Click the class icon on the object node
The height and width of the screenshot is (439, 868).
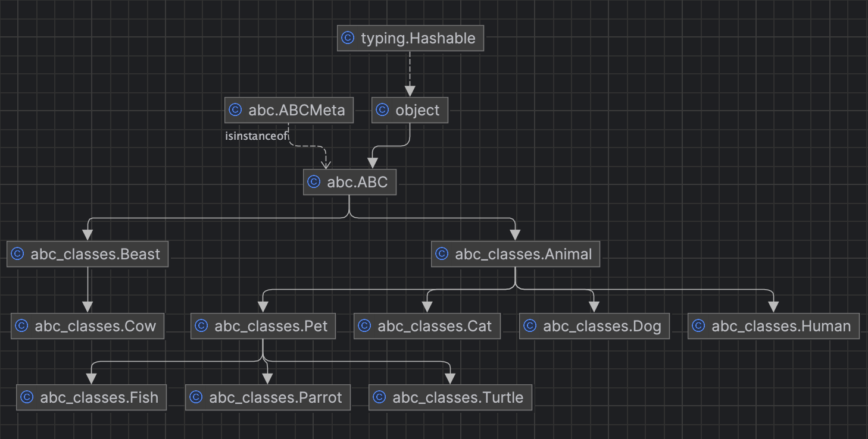pyautogui.click(x=382, y=110)
